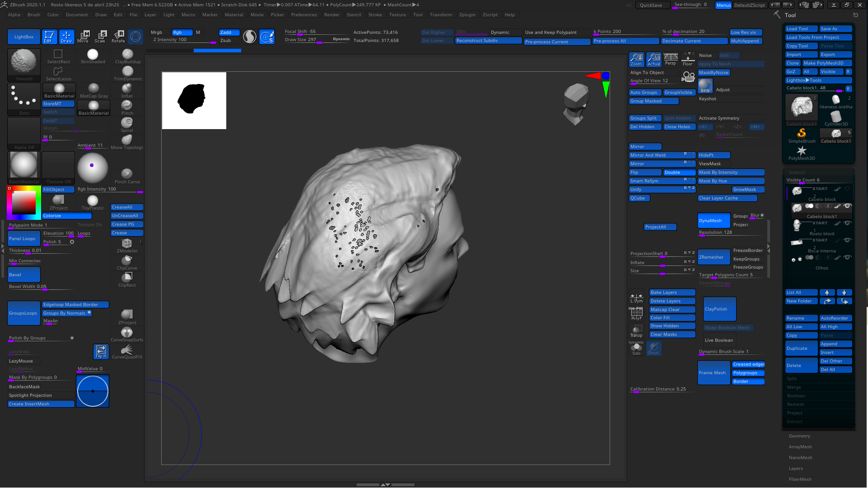Select the Move tool in toolbar

(x=83, y=37)
